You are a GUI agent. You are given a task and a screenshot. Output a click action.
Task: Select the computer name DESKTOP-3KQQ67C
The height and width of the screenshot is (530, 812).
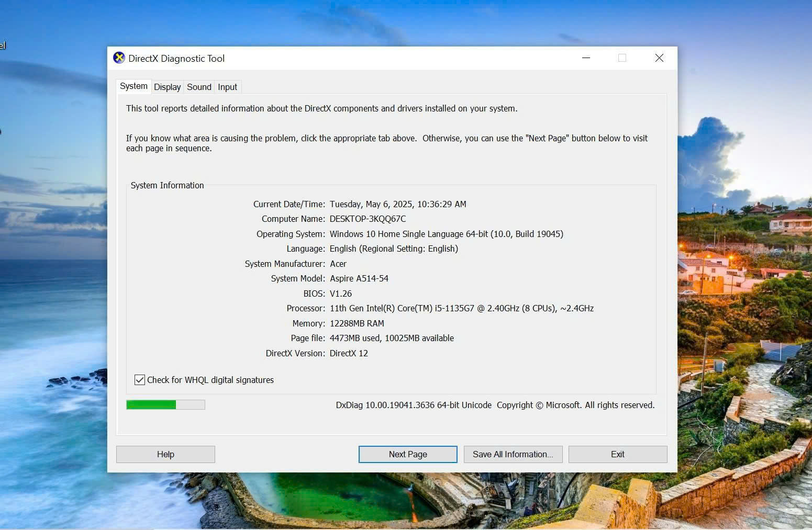click(368, 219)
